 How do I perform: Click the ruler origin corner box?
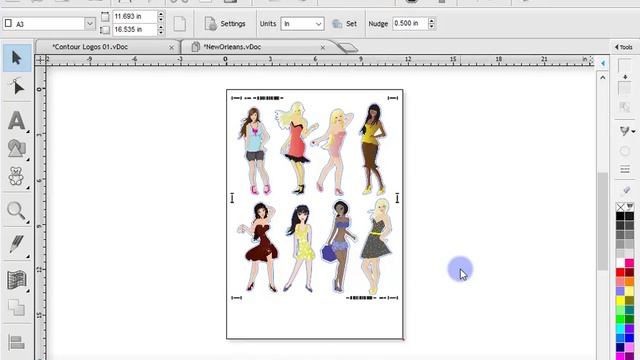coord(40,60)
